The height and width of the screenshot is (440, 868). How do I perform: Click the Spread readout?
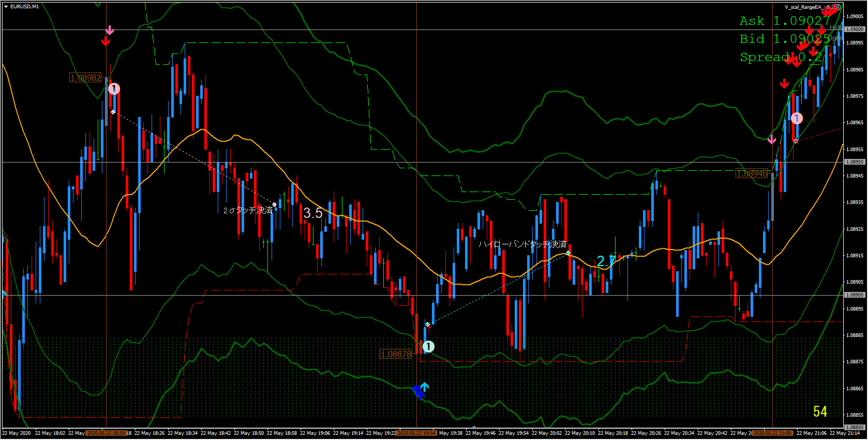pos(781,57)
